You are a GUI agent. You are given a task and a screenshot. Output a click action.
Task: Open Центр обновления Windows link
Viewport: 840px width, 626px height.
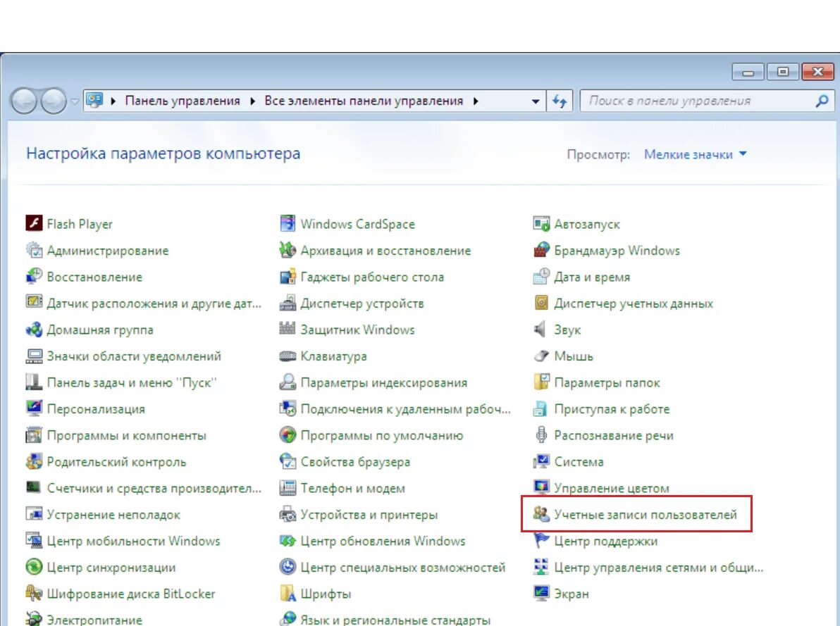383,541
